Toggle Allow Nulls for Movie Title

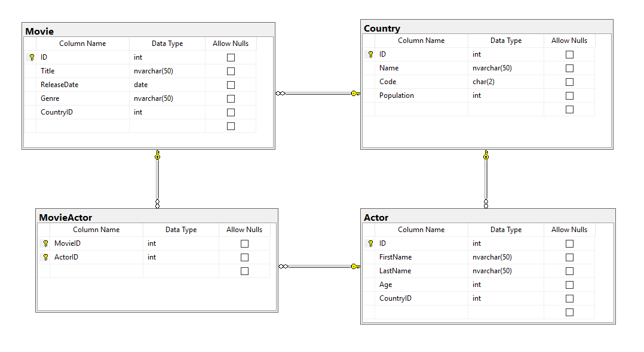(x=231, y=71)
